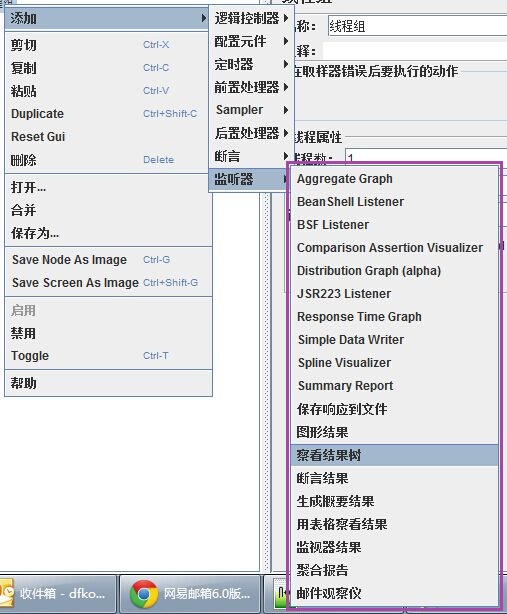
Task: Open 帮助 from the context menu
Action: click(108, 383)
